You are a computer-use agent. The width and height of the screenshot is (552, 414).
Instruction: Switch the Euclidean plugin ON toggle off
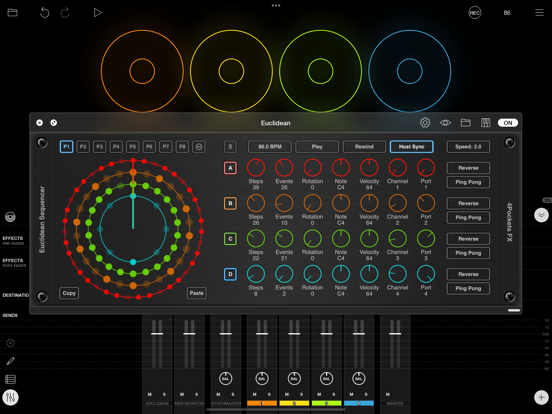(508, 123)
